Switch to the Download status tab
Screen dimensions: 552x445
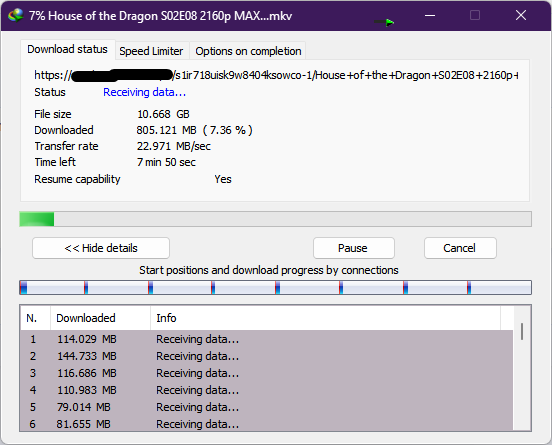[x=67, y=49]
